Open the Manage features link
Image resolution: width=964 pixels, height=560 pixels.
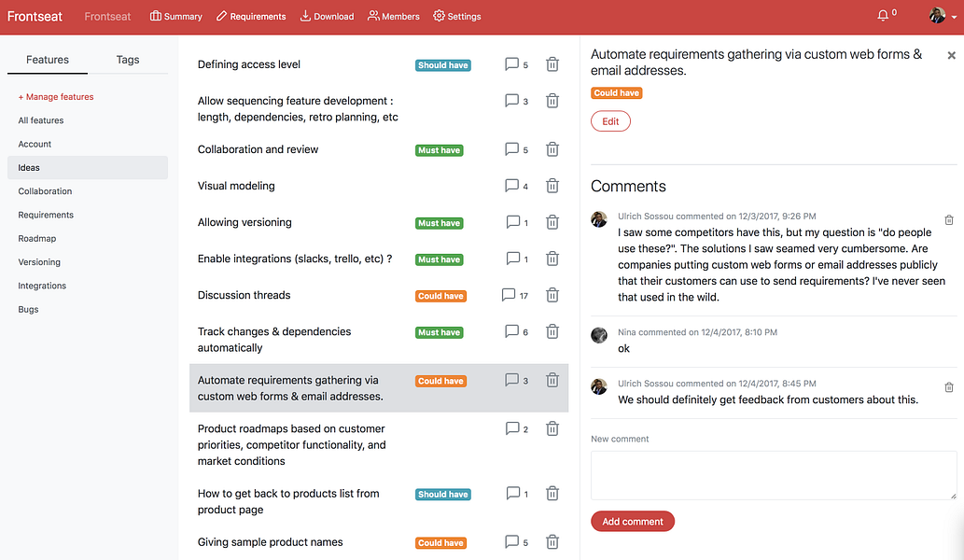56,96
